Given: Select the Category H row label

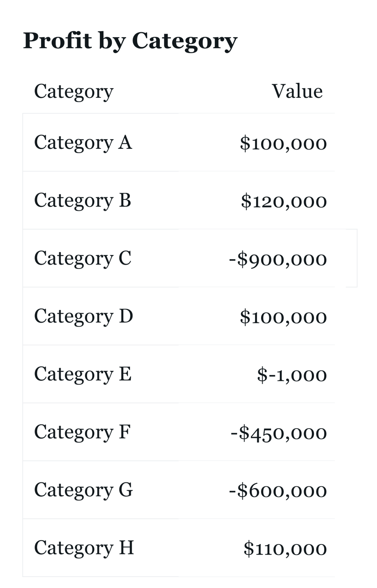Looking at the screenshot, I should click(x=84, y=548).
